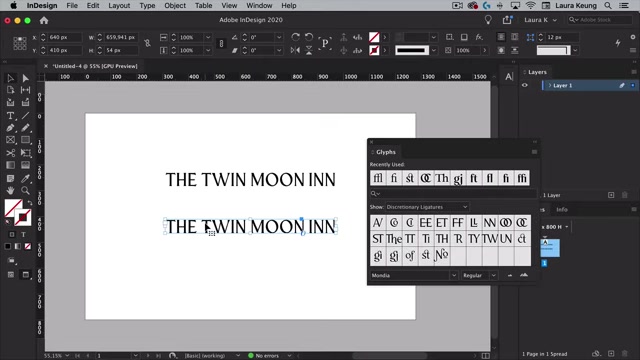Select the Rectangle tool

point(25,140)
